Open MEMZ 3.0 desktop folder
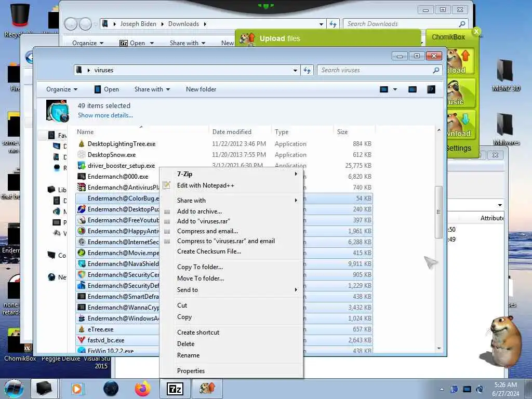 (506, 75)
